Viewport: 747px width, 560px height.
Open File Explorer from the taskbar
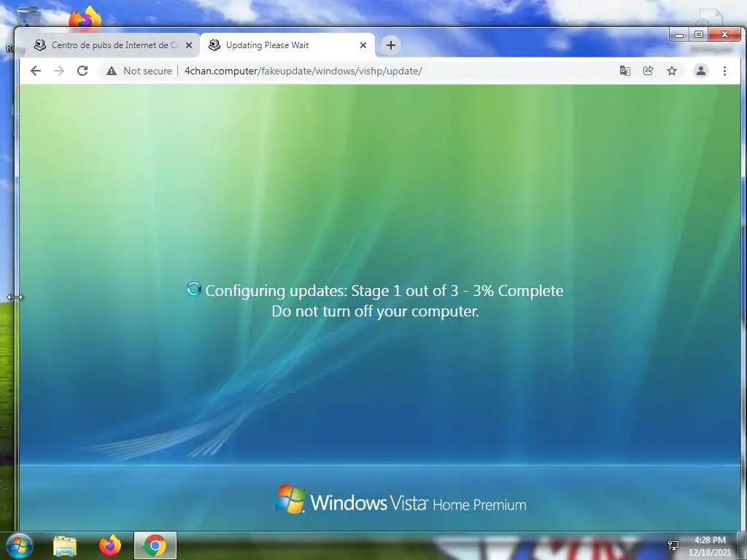[x=65, y=545]
